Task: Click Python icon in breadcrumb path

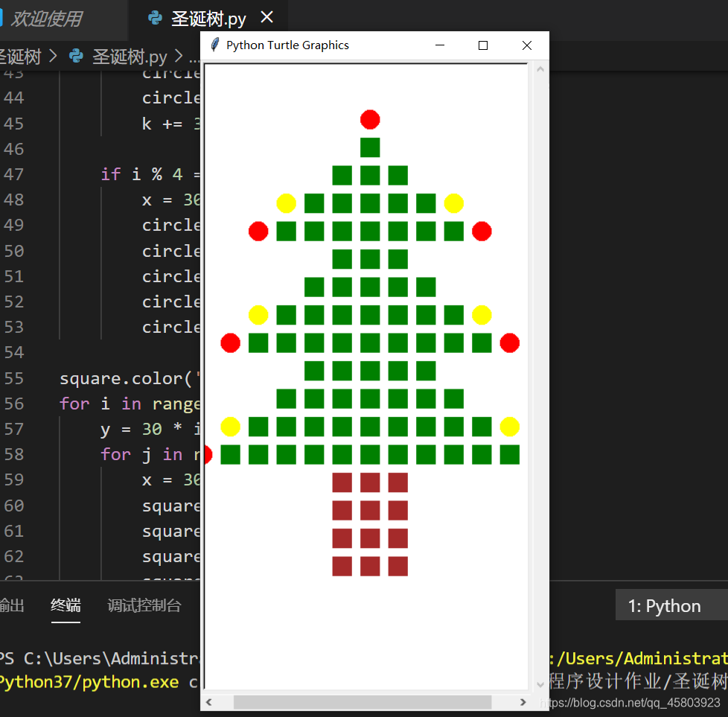Action: point(76,56)
